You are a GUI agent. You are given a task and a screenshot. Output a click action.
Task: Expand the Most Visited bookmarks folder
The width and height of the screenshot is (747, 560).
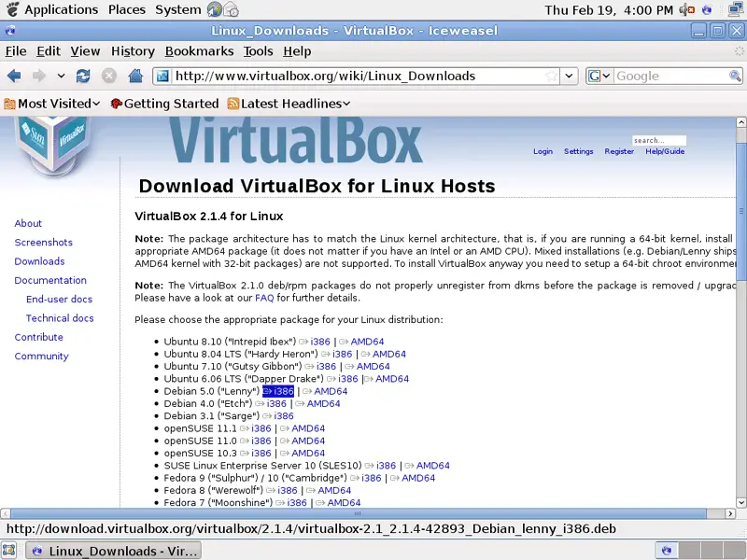click(x=52, y=104)
